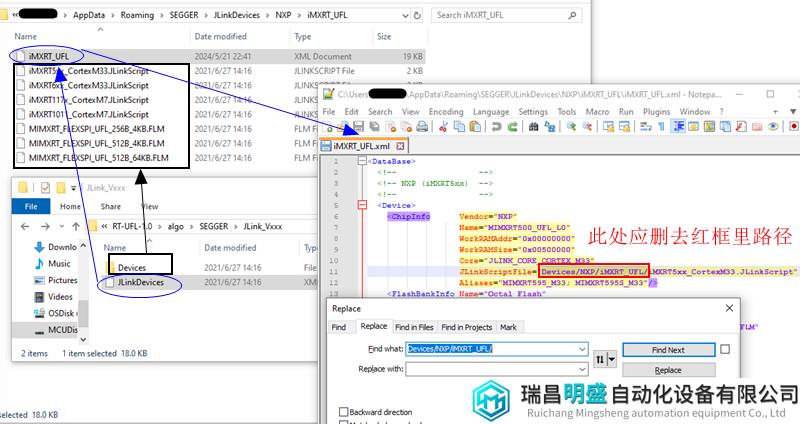Click the Copy icon in Notepad++ toolbar

pos(459,126)
